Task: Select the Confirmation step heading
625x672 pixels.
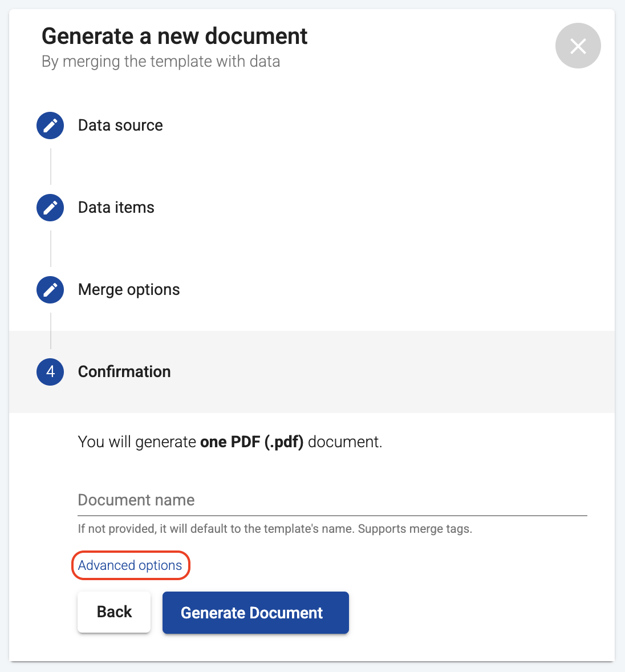Action: pos(124,372)
